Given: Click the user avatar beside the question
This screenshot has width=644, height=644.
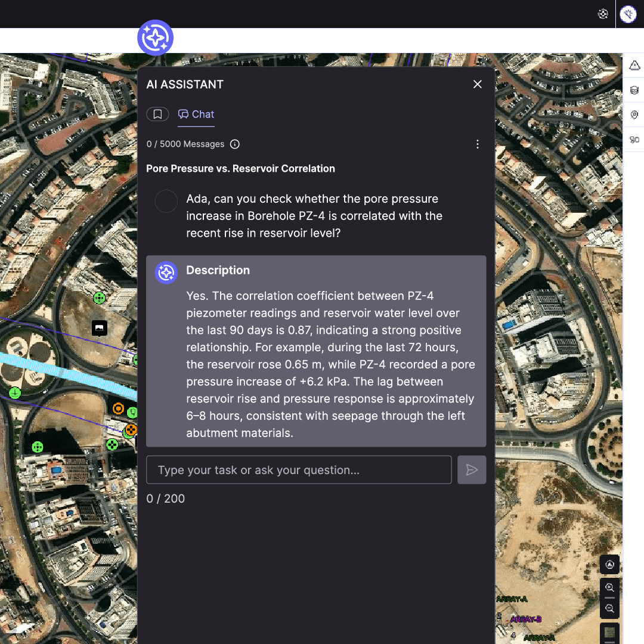Looking at the screenshot, I should pos(166,202).
